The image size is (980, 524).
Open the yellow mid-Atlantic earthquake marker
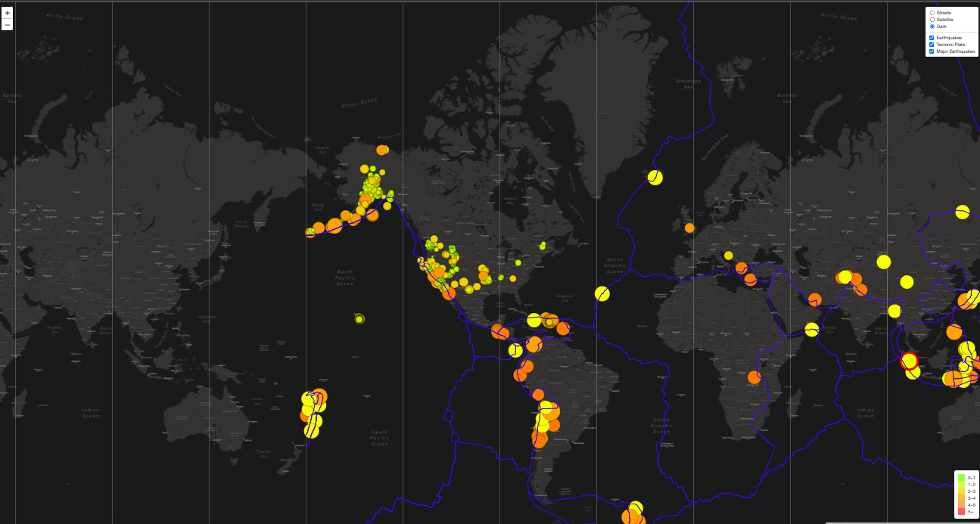click(x=602, y=293)
